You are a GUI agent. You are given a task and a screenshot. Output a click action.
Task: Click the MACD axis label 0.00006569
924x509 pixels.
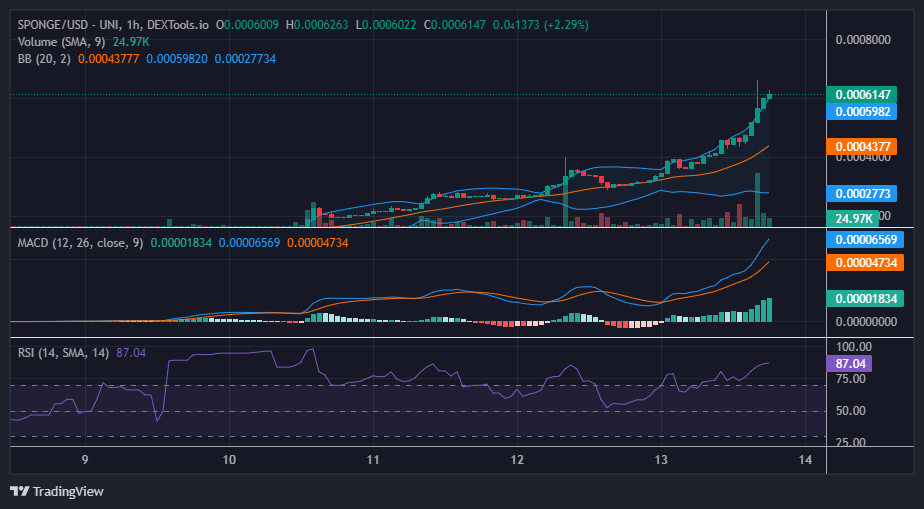(865, 239)
